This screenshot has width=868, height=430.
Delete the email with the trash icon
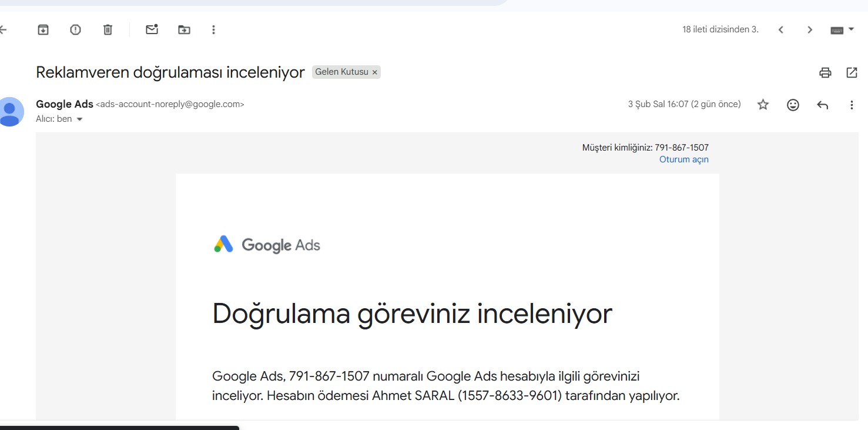108,29
